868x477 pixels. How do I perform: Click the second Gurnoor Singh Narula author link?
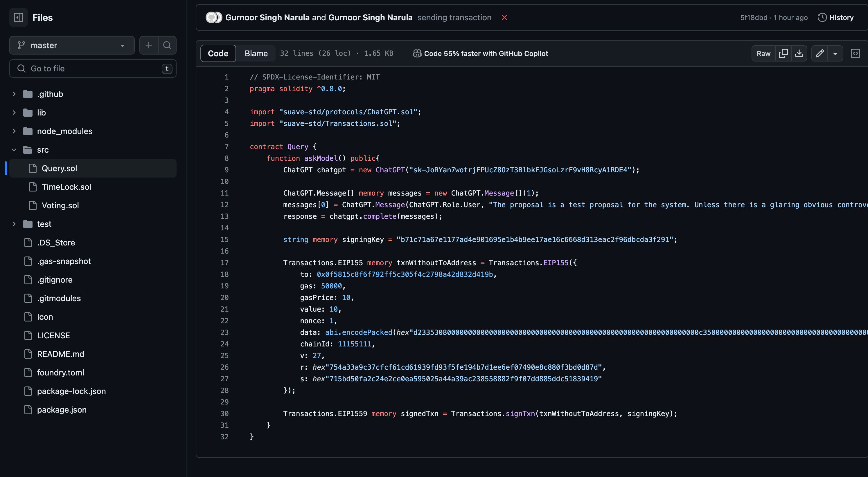pyautogui.click(x=370, y=17)
